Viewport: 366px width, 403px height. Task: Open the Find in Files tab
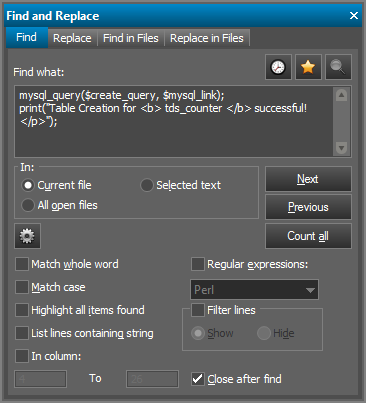pyautogui.click(x=131, y=38)
